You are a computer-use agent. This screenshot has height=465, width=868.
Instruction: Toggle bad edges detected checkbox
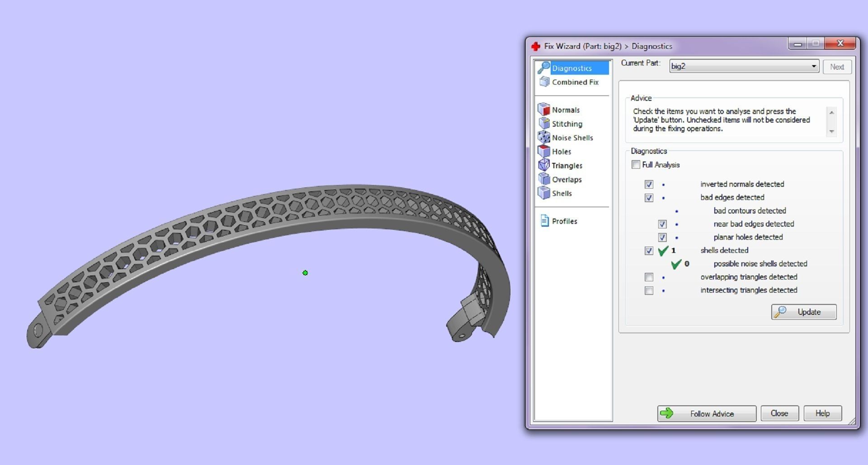point(649,198)
